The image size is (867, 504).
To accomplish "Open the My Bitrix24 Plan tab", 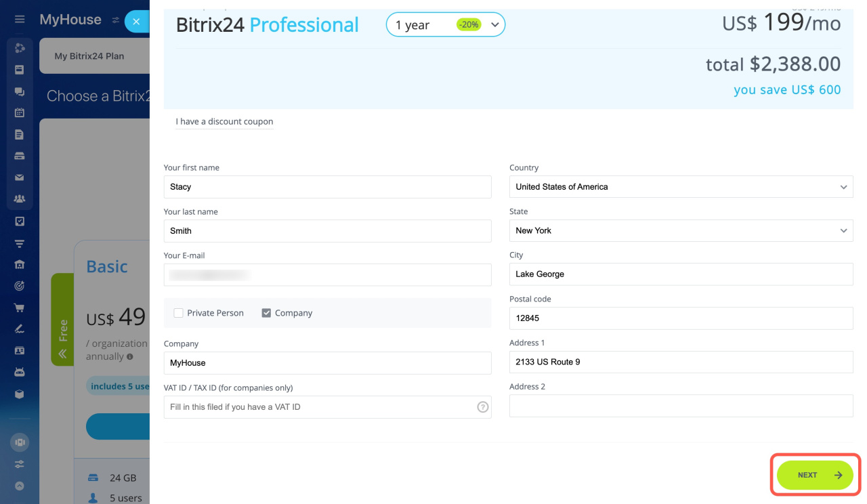I will [89, 56].
